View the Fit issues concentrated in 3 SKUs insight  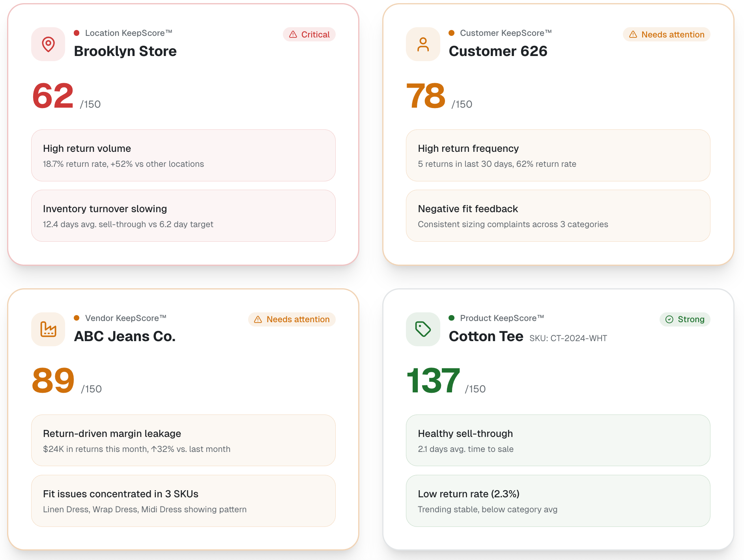183,500
